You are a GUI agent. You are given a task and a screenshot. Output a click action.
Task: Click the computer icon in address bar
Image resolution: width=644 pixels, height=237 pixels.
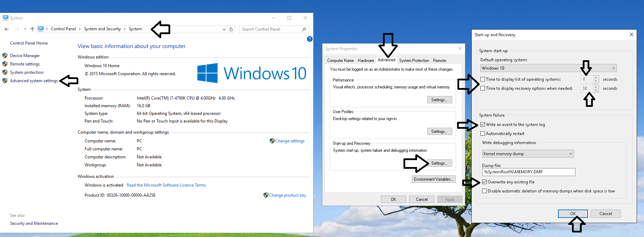41,29
